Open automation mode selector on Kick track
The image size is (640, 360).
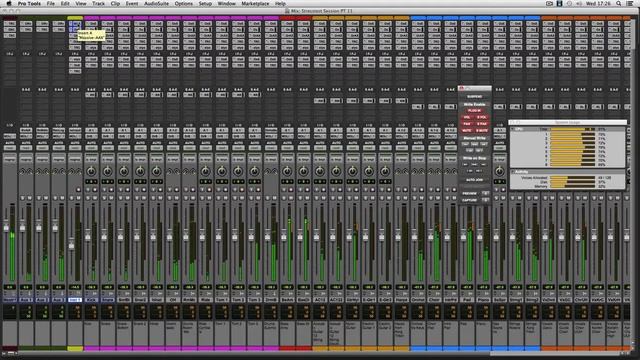pos(91,148)
